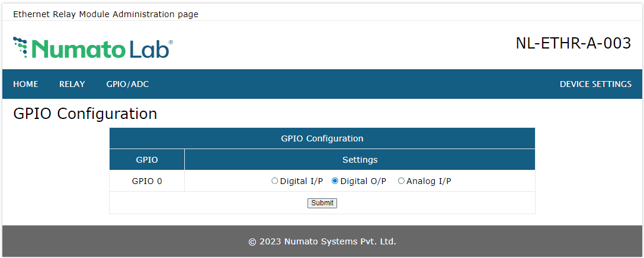Click the Numato Systems copyright footer text
Image resolution: width=644 pixels, height=258 pixels.
322,241
